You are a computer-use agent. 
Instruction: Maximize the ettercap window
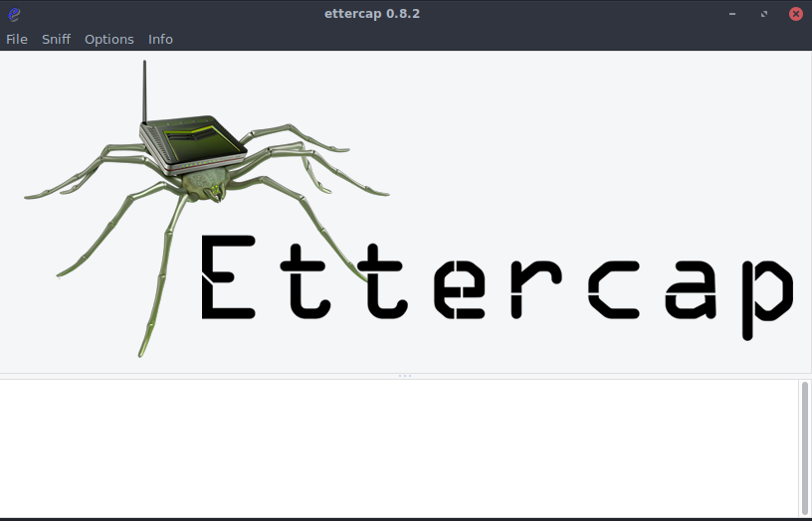tap(764, 14)
